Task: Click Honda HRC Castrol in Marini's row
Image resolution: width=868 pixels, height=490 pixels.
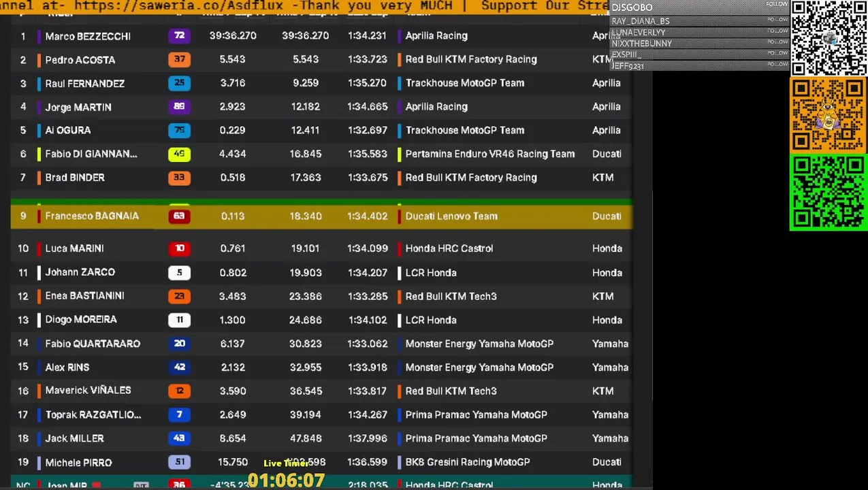Action: (x=449, y=248)
